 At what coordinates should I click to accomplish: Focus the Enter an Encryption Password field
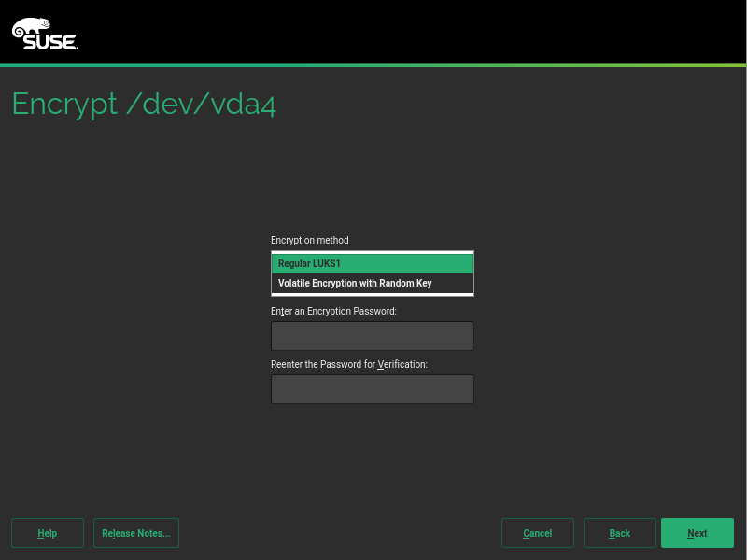point(372,336)
